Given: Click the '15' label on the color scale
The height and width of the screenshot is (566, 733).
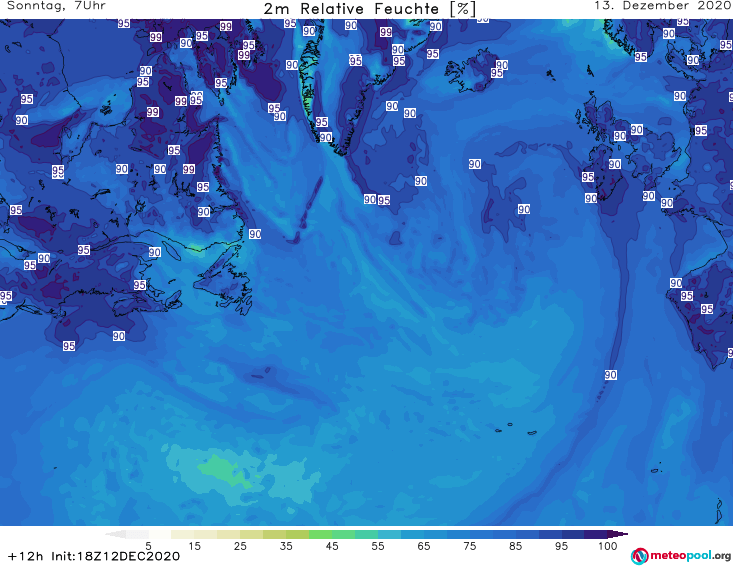Looking at the screenshot, I should (194, 545).
